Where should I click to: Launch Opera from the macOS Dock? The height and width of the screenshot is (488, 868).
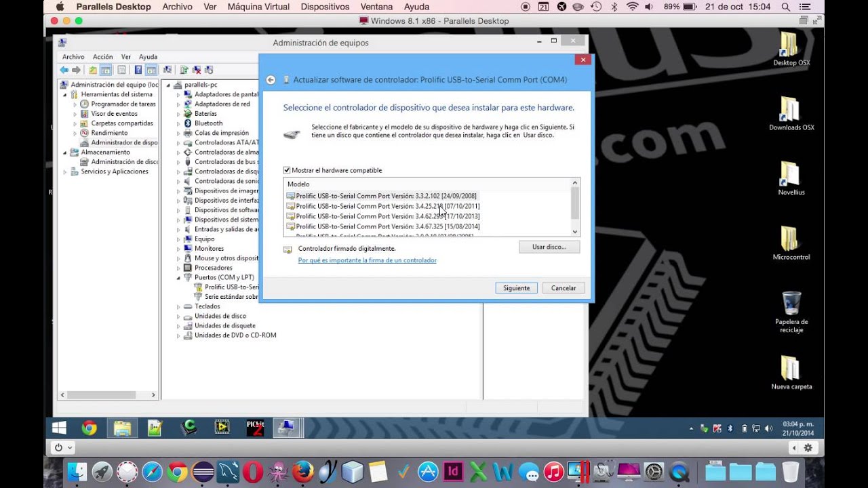[x=253, y=472]
